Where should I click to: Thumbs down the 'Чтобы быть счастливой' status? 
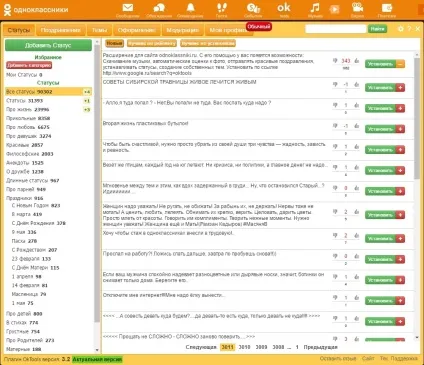tap(335, 146)
